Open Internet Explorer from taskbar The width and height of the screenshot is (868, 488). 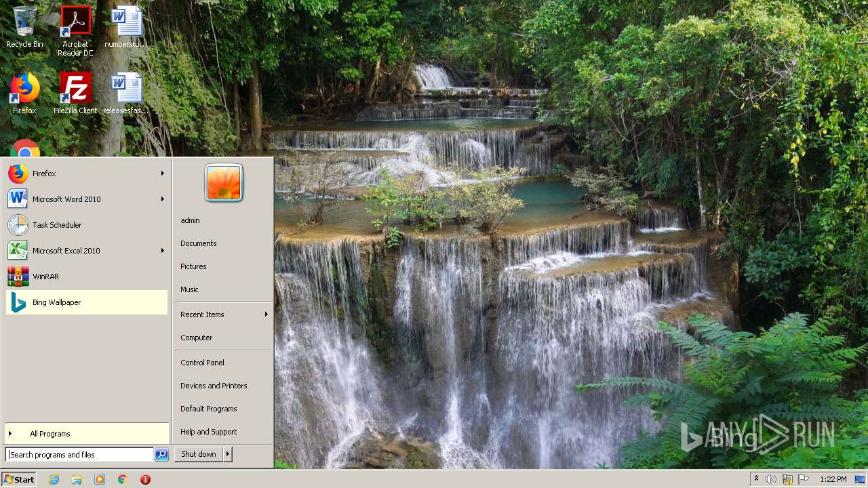click(54, 479)
